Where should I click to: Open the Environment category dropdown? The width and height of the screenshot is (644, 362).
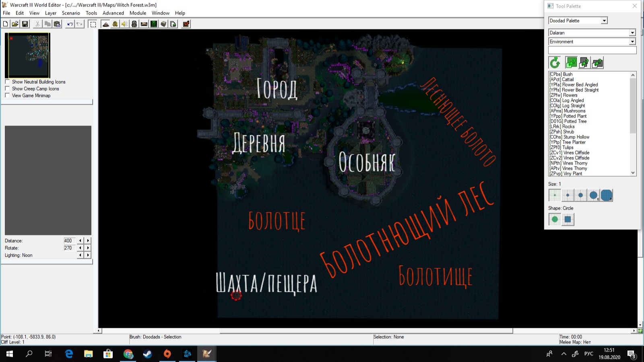coord(632,41)
